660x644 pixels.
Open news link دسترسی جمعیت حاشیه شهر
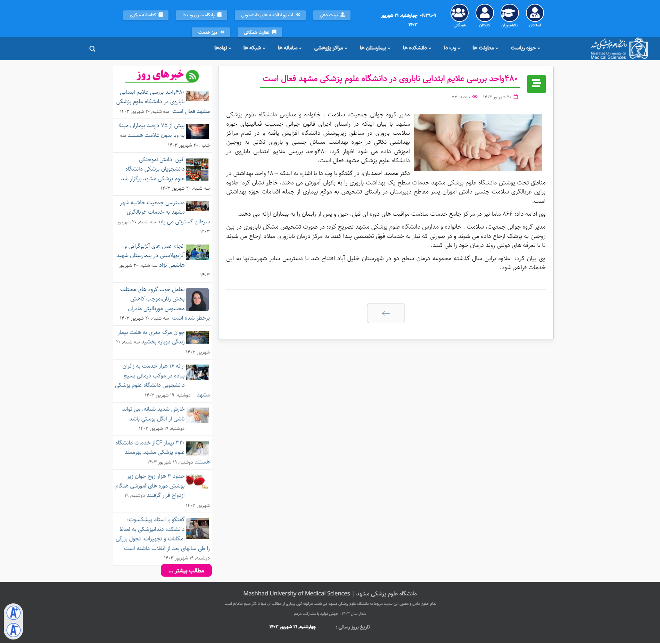pos(164,212)
